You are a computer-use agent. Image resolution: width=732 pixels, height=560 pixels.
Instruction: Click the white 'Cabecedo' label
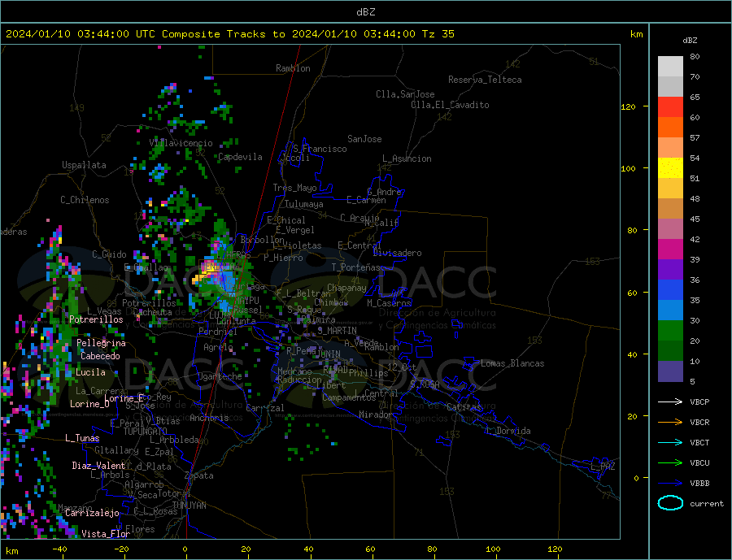[x=100, y=356]
